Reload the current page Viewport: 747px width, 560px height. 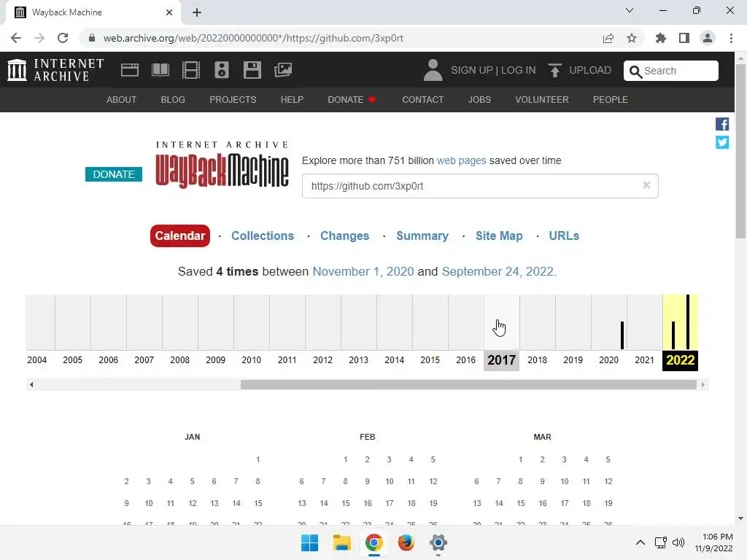pyautogui.click(x=63, y=38)
